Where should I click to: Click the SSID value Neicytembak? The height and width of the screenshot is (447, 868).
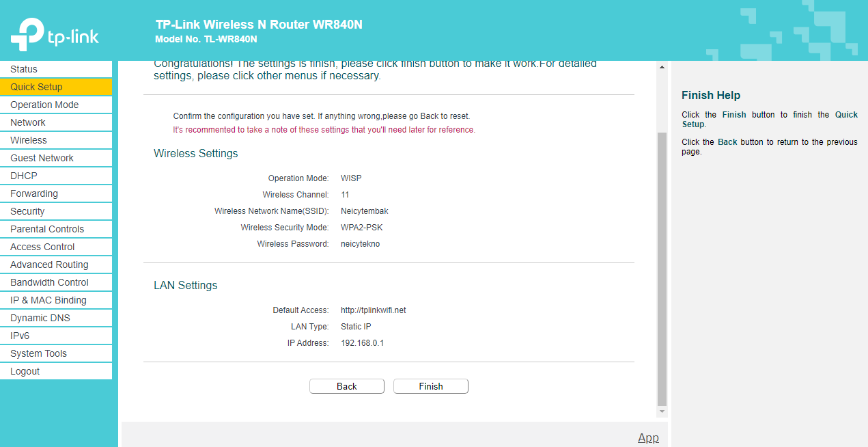[x=365, y=211]
